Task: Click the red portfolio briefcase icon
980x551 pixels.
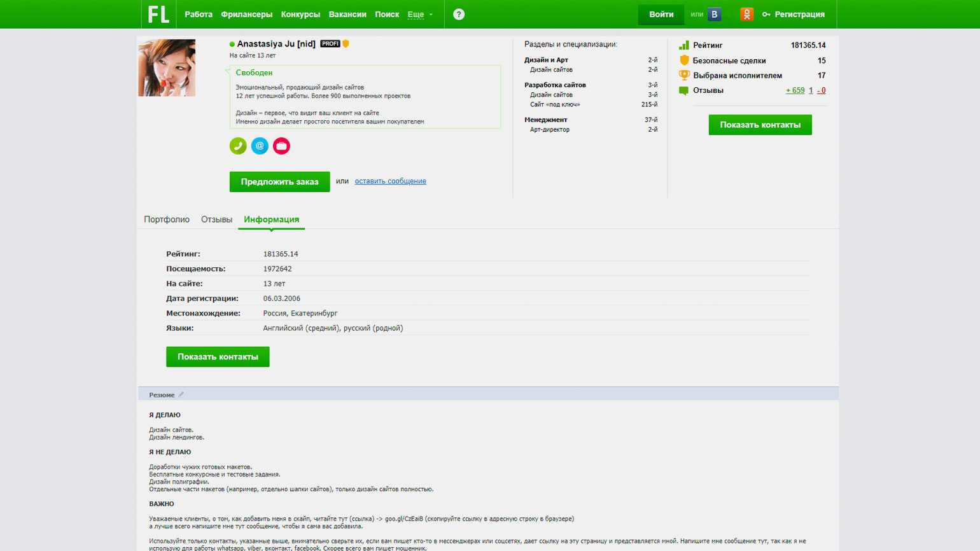Action: (x=281, y=146)
